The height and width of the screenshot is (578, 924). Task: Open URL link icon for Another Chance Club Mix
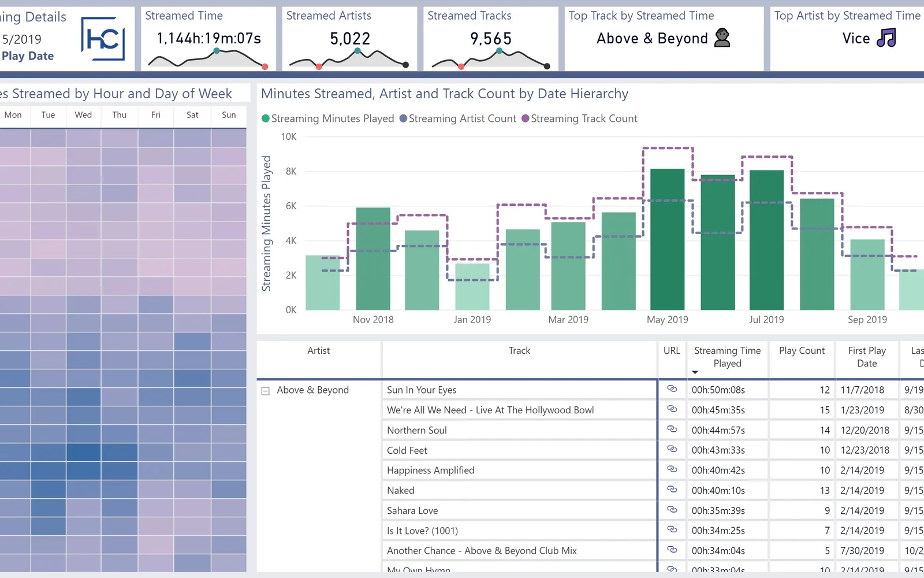[x=672, y=550]
